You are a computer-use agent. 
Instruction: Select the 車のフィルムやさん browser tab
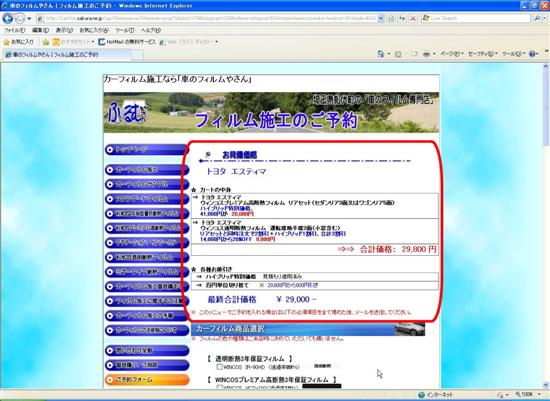coord(67,55)
